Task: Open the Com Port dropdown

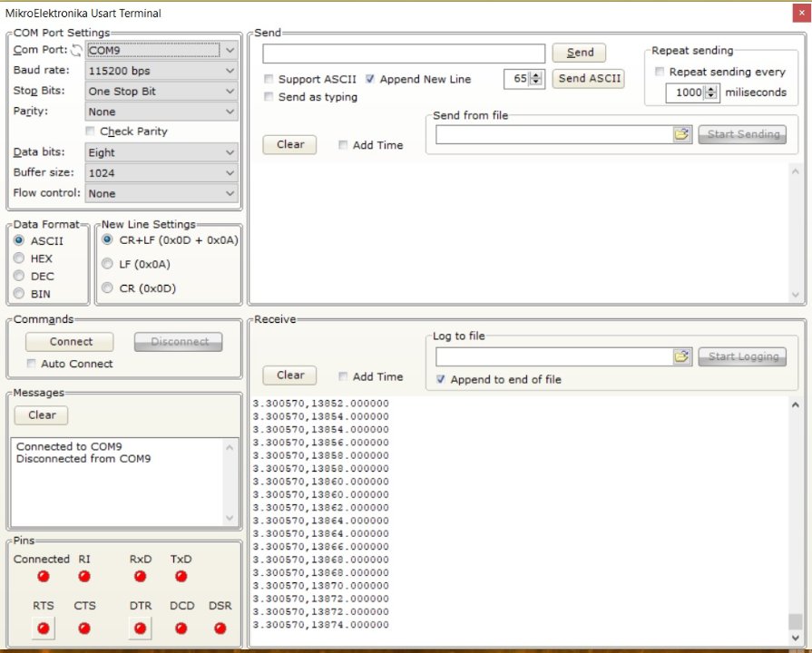Action: [x=161, y=50]
